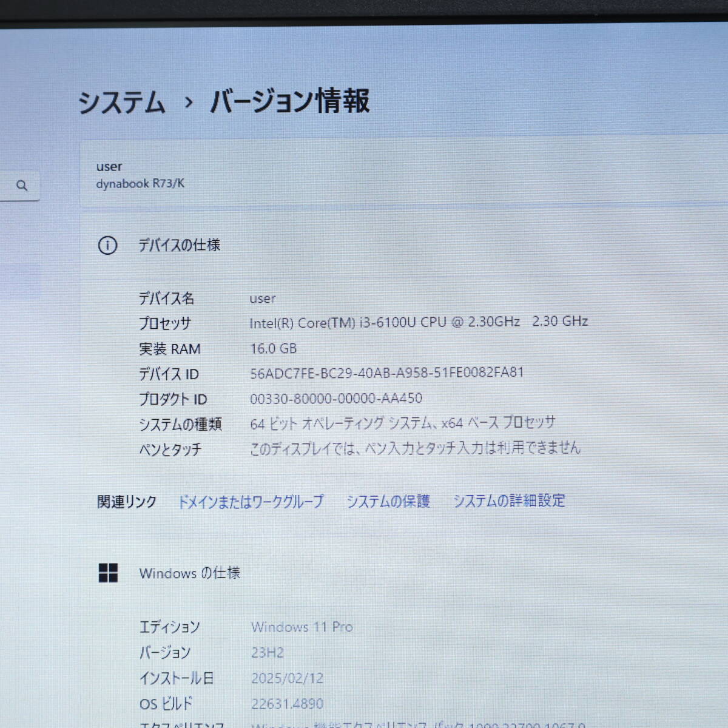
Task: Select the install date 2025/02/12
Action: tap(288, 678)
